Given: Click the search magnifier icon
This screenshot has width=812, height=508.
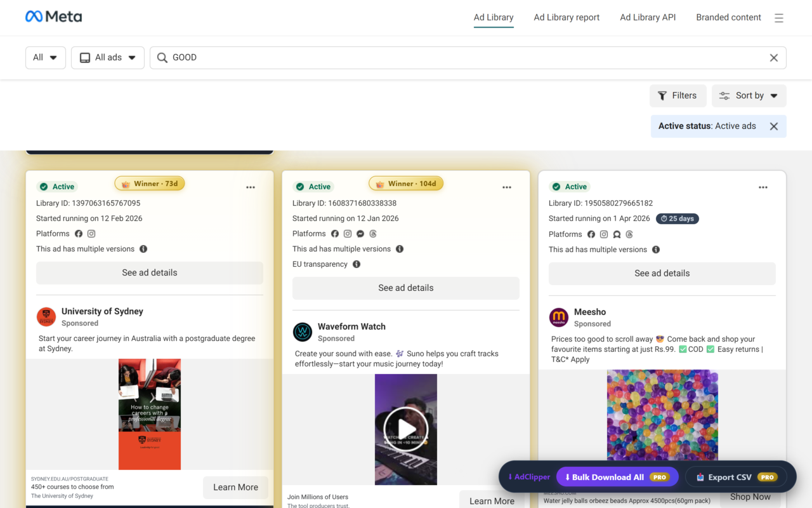Looking at the screenshot, I should 162,58.
